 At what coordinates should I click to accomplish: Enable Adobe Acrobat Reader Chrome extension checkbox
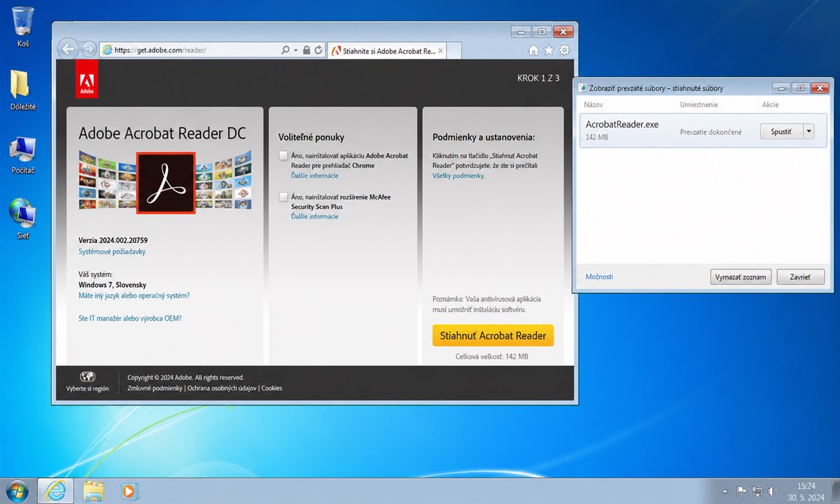coord(283,155)
